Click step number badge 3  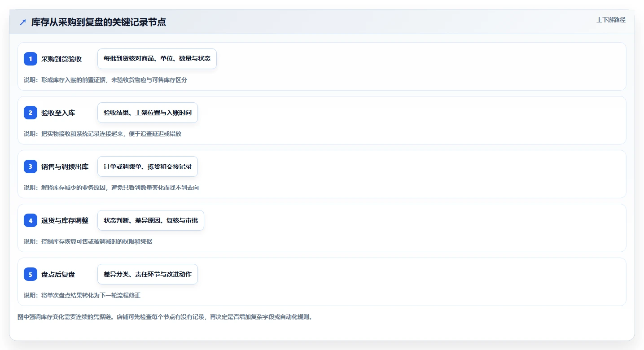pyautogui.click(x=31, y=166)
